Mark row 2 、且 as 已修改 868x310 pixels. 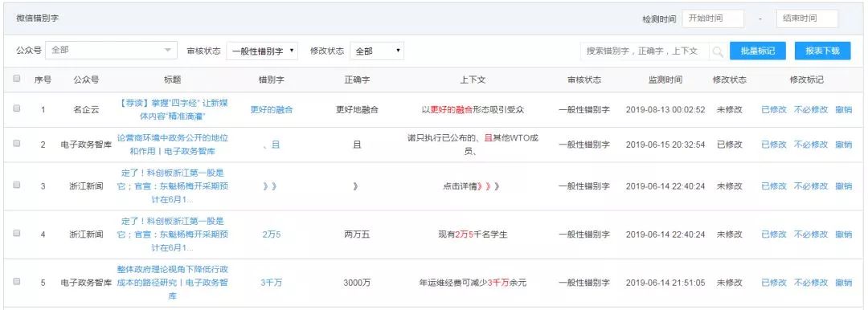774,145
